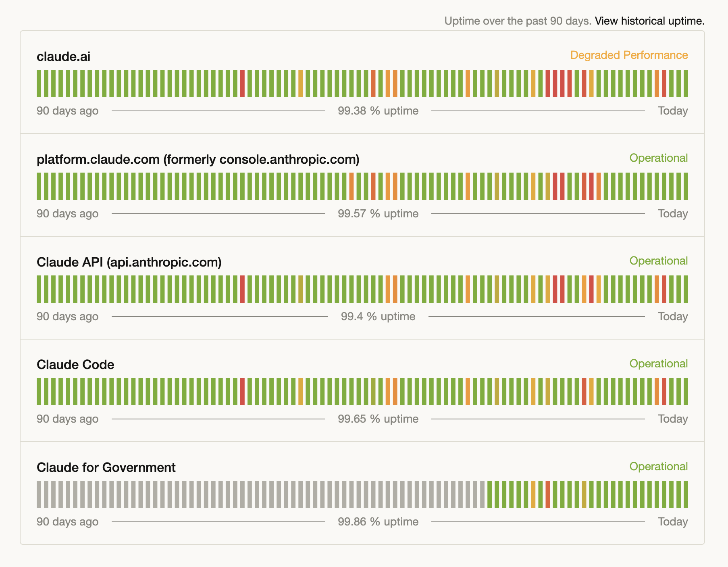Click an orange degraded bar in Claude API row

389,289
